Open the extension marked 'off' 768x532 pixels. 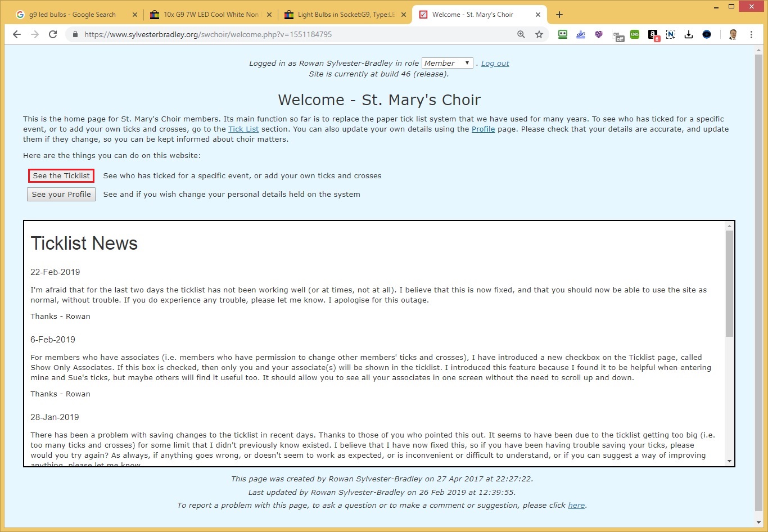click(x=618, y=35)
